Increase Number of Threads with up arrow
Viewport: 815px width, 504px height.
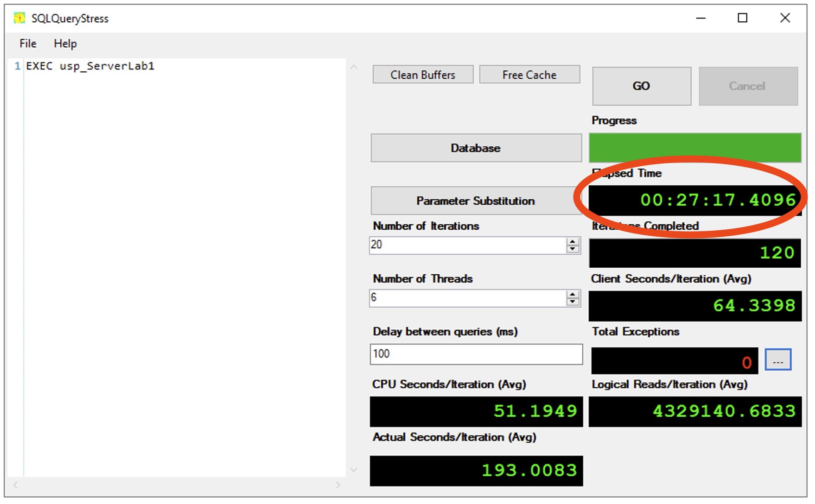573,294
